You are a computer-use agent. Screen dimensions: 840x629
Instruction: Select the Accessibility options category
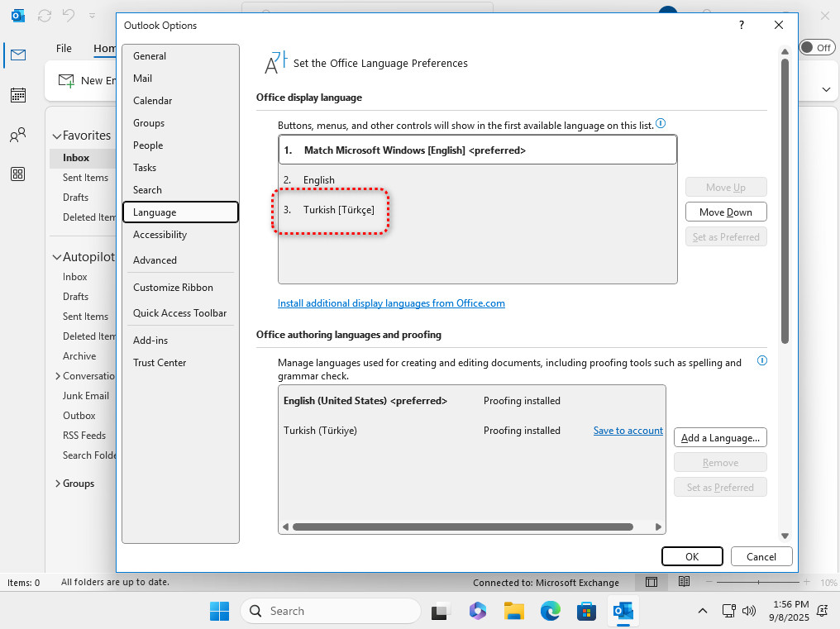click(160, 235)
